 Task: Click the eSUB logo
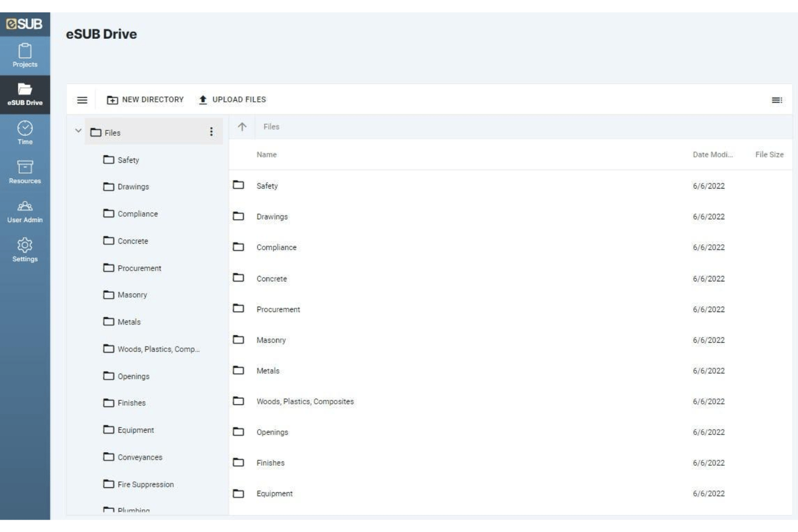point(24,24)
